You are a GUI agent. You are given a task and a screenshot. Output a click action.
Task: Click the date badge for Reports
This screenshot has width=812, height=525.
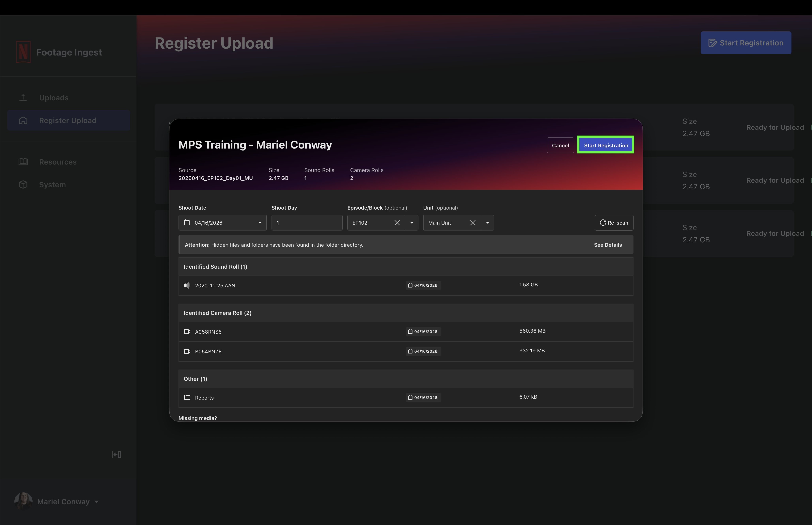tap(423, 397)
